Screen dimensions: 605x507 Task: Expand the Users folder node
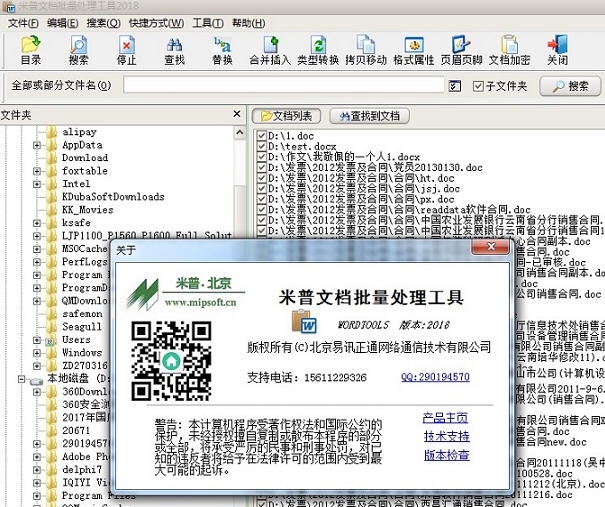coord(37,340)
